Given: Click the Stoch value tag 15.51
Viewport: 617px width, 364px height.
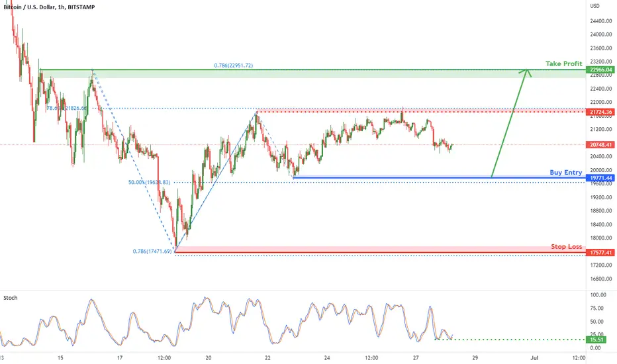Looking at the screenshot, I should (596, 340).
